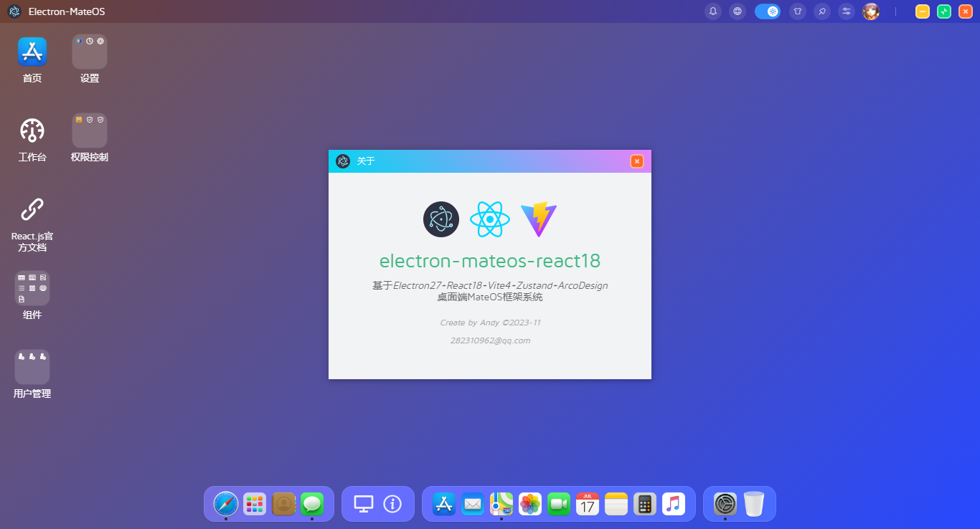Open the sliders settings icon in top bar
The image size is (980, 529).
(847, 11)
